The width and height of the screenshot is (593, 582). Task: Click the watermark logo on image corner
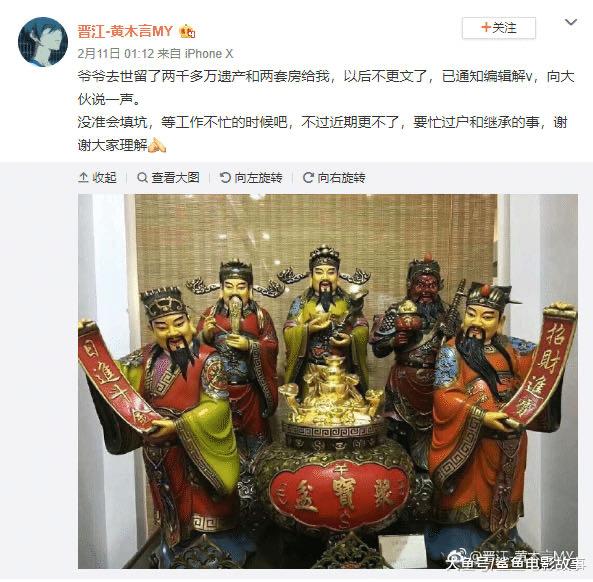pos(452,560)
